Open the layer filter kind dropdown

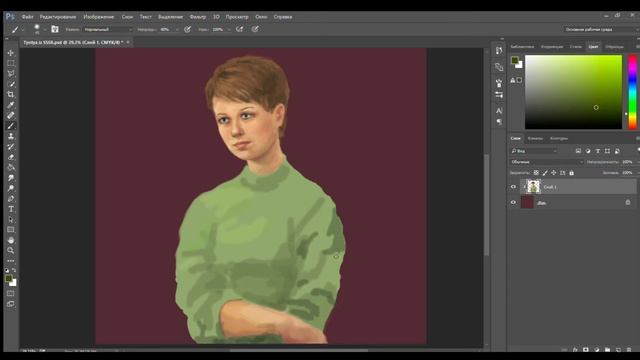[534, 151]
